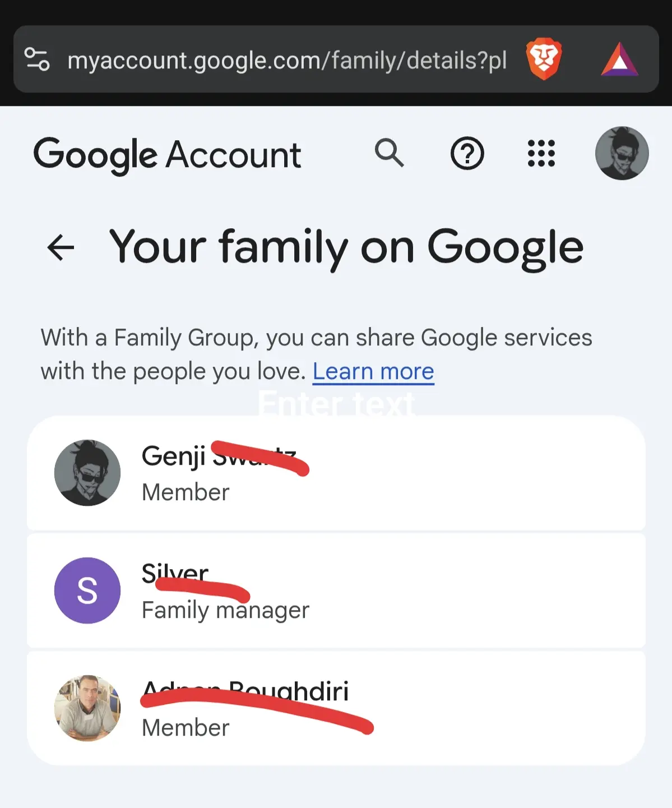Open the profile avatar in the header
Viewport: 672px width, 808px height.
coord(622,153)
